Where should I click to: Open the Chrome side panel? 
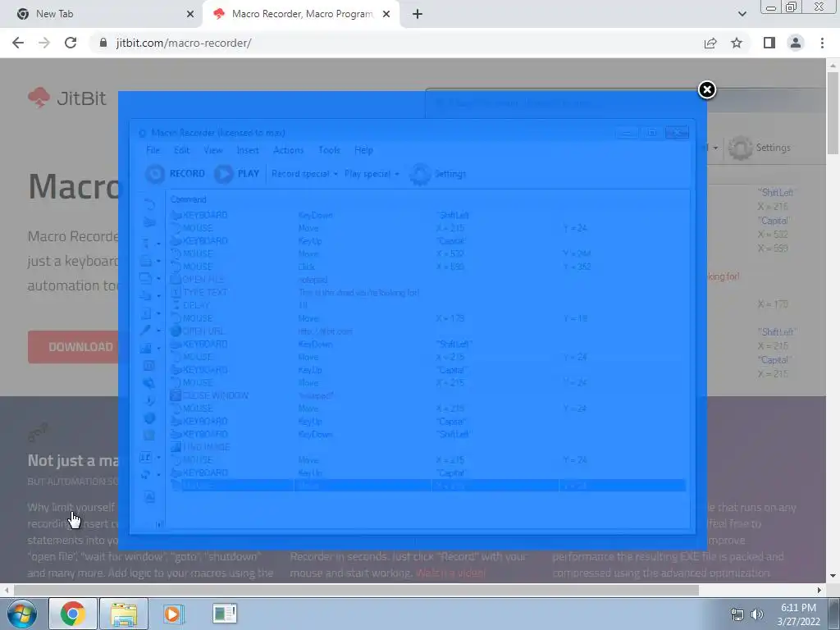point(769,43)
